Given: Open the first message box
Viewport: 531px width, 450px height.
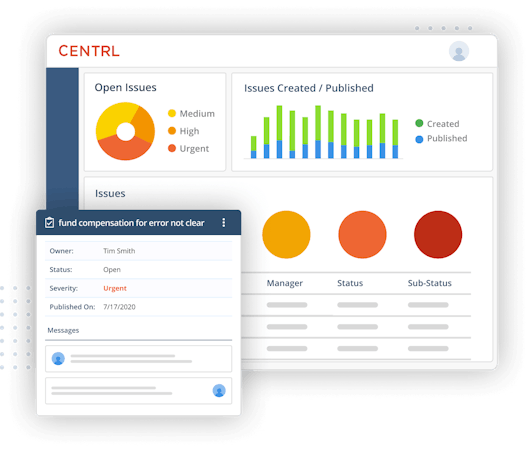Looking at the screenshot, I should [139, 359].
